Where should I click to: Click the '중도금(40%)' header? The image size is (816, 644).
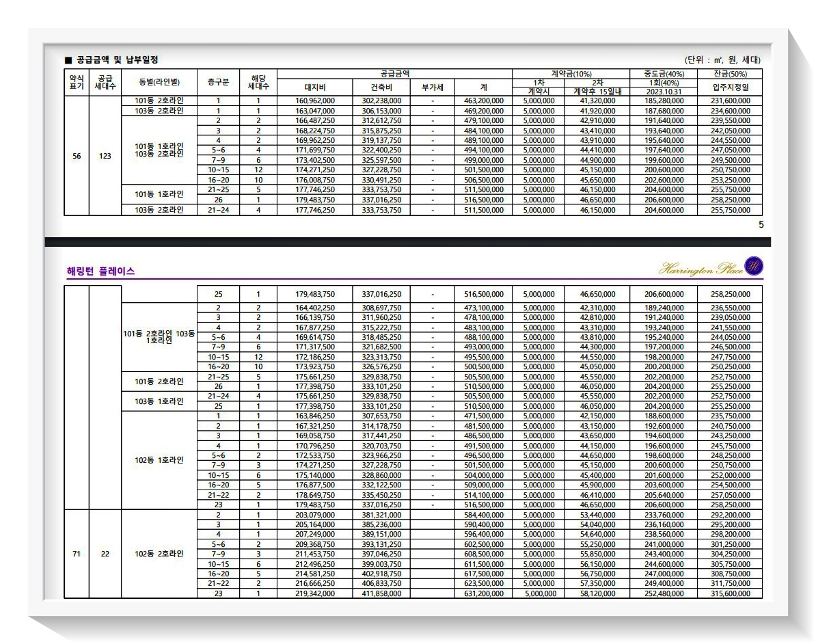tap(664, 74)
